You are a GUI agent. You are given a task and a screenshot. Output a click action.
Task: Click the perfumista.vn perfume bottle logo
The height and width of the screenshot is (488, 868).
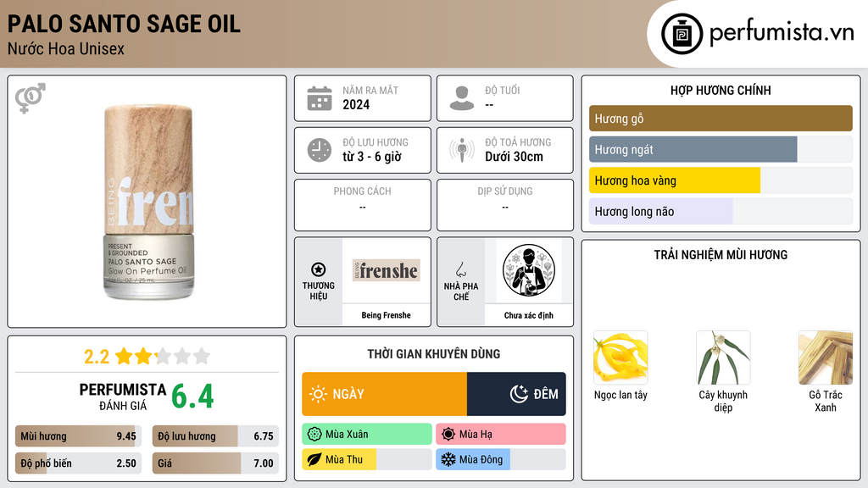click(x=682, y=34)
